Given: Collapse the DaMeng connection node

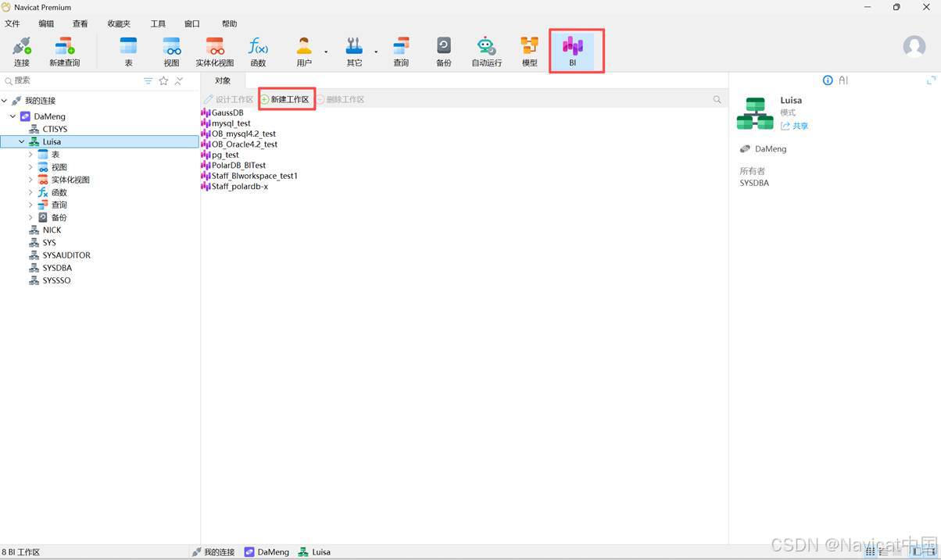Looking at the screenshot, I should tap(13, 116).
